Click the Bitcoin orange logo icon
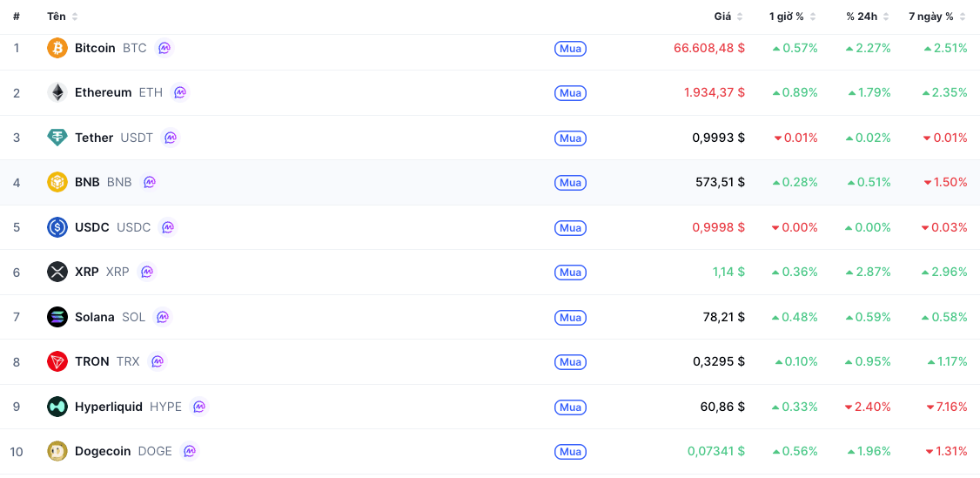 click(57, 48)
